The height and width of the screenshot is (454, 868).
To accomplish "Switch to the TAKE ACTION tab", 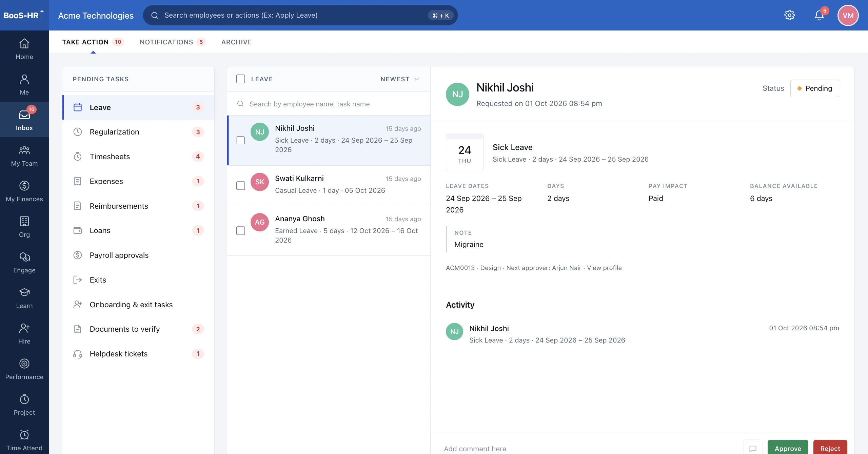I will (x=93, y=42).
